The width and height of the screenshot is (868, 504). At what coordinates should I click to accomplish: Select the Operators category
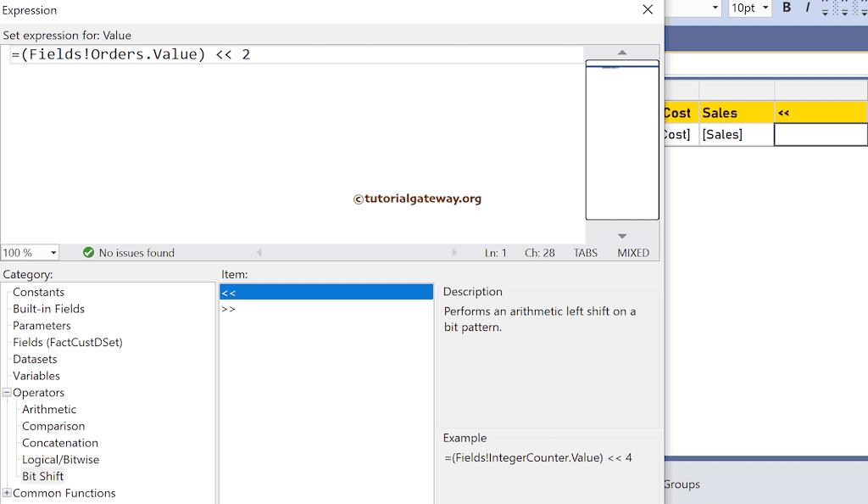coord(38,392)
